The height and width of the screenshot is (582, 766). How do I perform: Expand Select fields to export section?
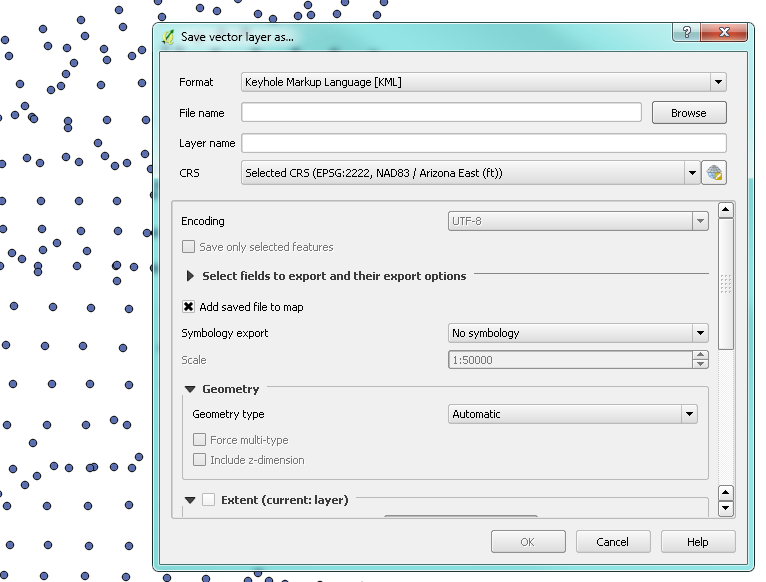coord(190,276)
